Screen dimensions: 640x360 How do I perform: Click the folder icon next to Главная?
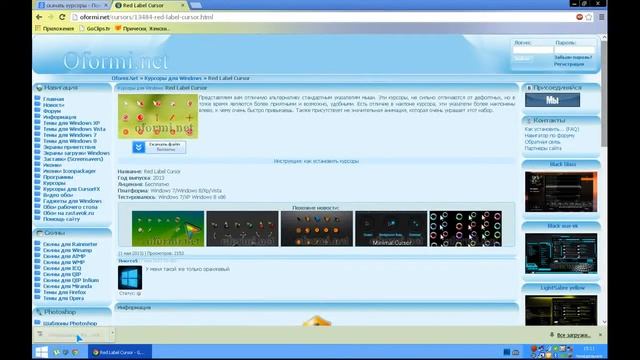click(x=38, y=98)
